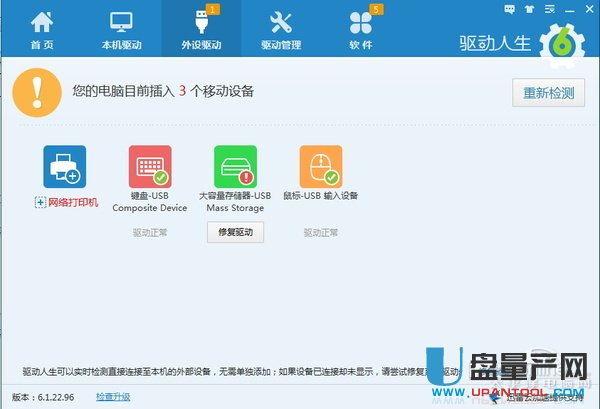Click the 重新检测 re-detect button

548,93
